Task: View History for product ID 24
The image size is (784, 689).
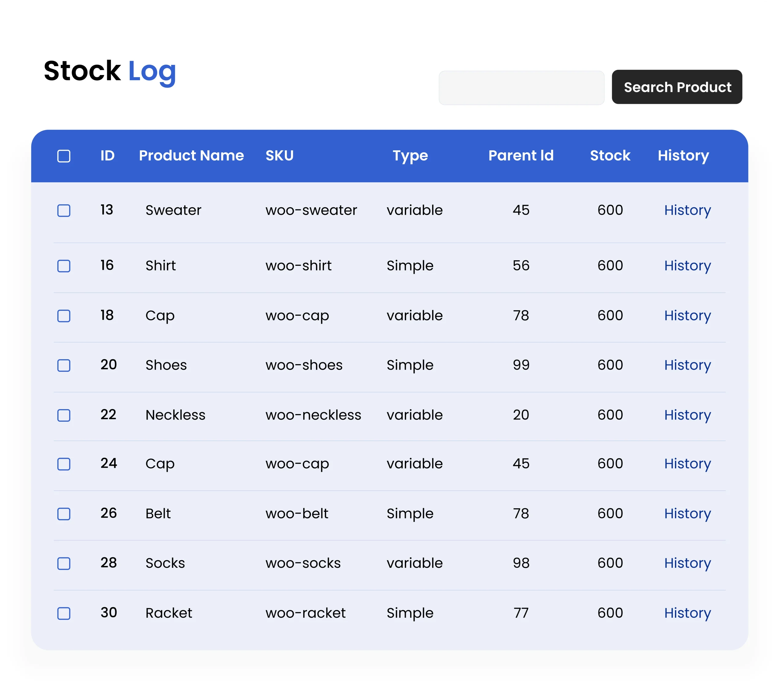Action: click(687, 464)
